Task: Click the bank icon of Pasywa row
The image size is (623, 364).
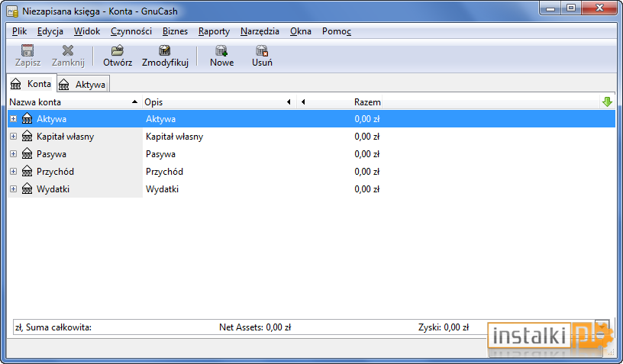Action: click(x=27, y=153)
